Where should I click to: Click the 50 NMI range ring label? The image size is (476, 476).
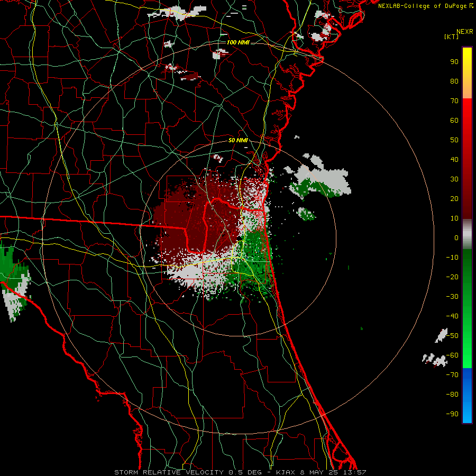(238, 140)
